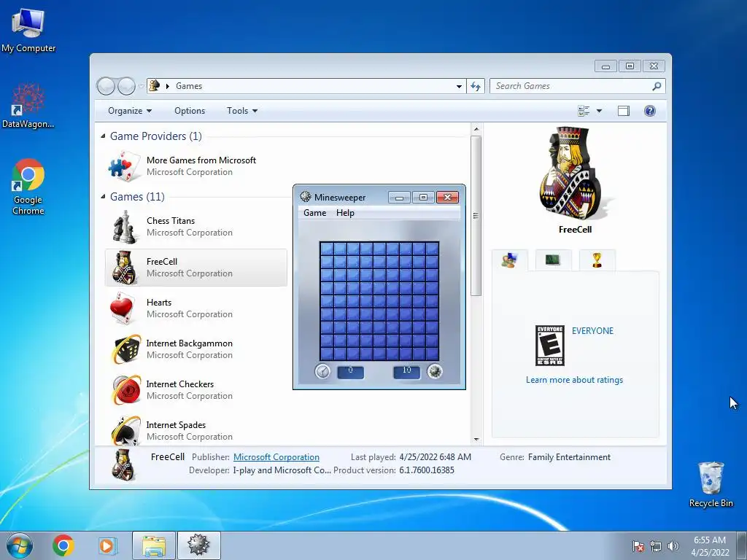The image size is (747, 560).
Task: Switch to Minesweeper taskbar button
Action: point(198,545)
